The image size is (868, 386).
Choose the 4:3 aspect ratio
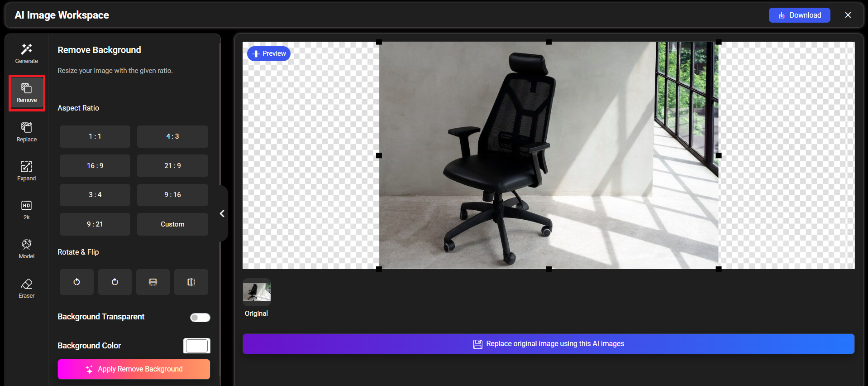pyautogui.click(x=172, y=136)
